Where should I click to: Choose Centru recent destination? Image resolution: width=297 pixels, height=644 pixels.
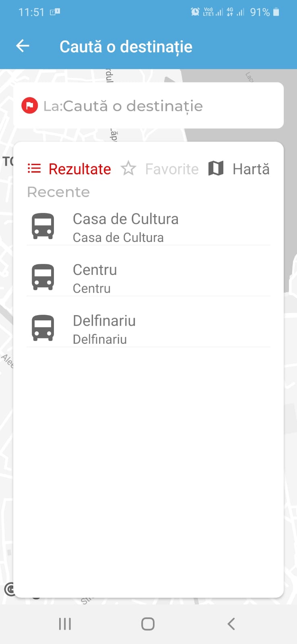coord(148,278)
